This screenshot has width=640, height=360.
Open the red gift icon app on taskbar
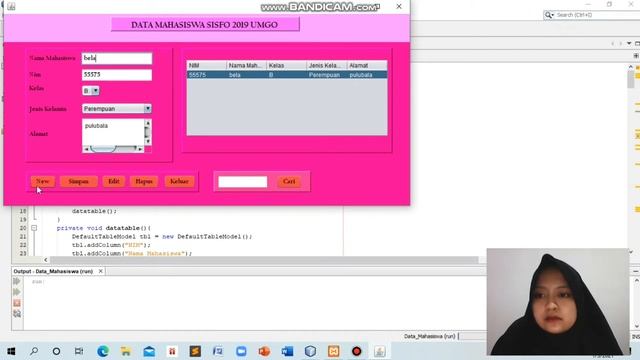[x=172, y=351]
